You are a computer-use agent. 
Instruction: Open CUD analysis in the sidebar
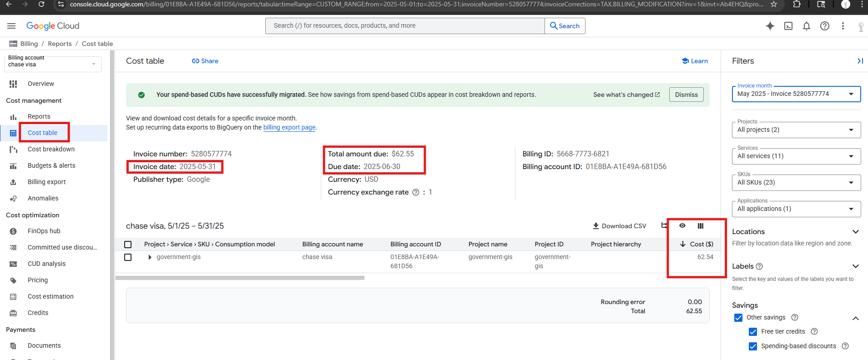[46, 264]
